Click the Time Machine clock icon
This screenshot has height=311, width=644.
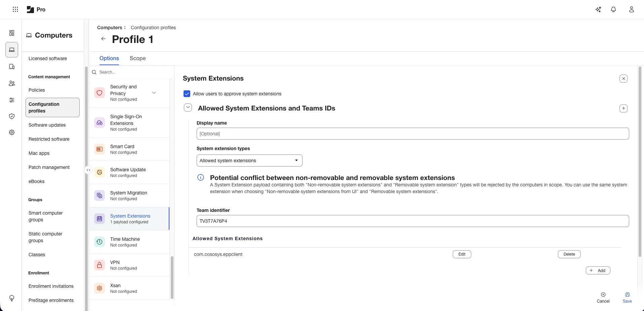tap(99, 242)
